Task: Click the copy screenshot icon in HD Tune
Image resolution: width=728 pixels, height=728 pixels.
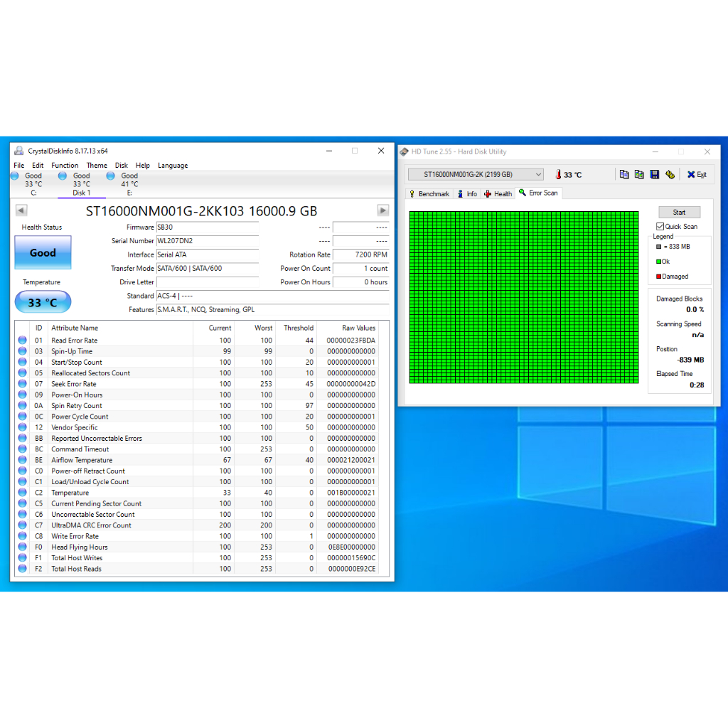Action: (639, 175)
